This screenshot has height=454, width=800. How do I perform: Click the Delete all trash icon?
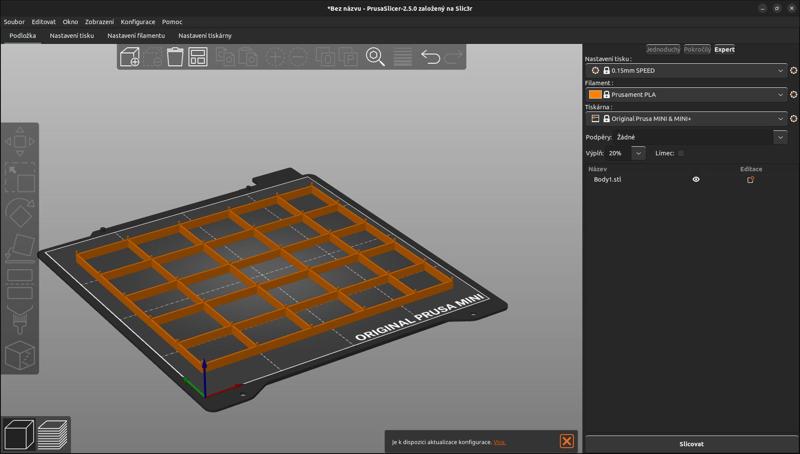click(x=175, y=57)
